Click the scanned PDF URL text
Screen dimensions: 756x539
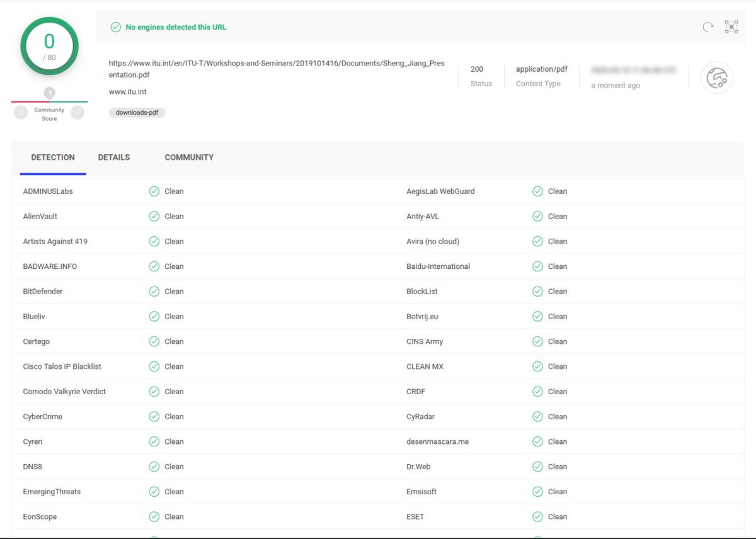tap(277, 69)
